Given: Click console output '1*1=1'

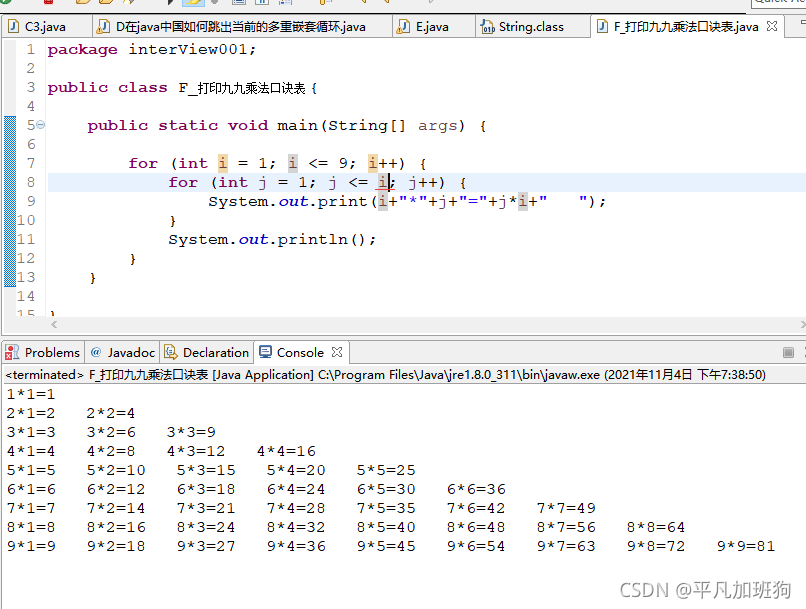Looking at the screenshot, I should (x=31, y=394).
